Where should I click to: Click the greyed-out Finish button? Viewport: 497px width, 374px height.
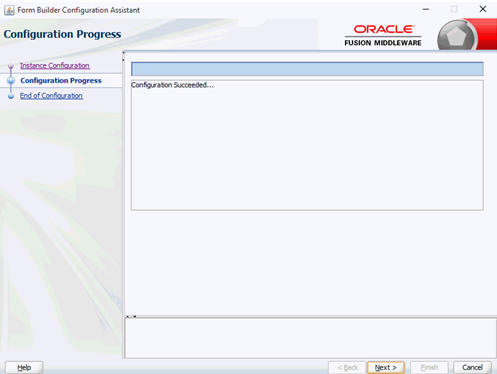pos(429,367)
